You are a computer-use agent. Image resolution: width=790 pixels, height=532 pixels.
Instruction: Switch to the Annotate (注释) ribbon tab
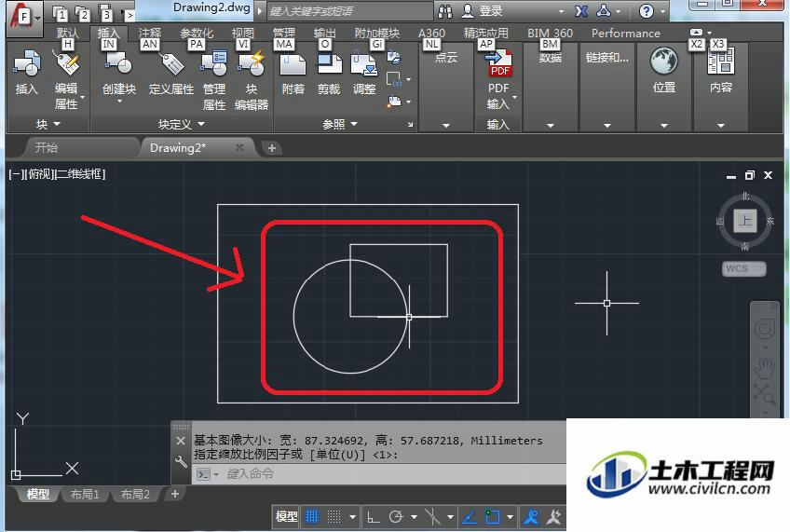[150, 33]
